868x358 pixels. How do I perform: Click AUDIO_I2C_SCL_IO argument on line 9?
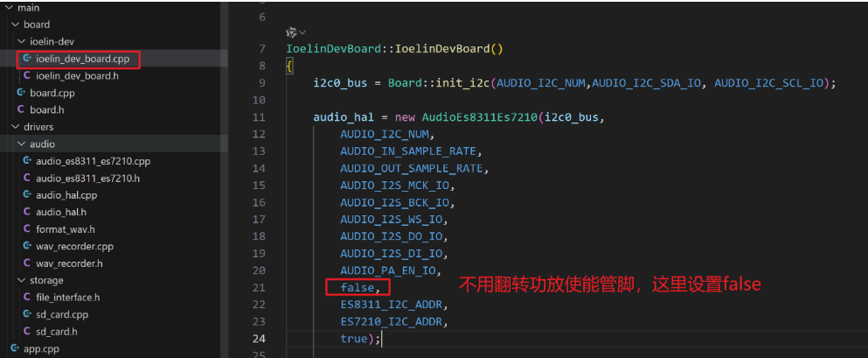coord(769,83)
